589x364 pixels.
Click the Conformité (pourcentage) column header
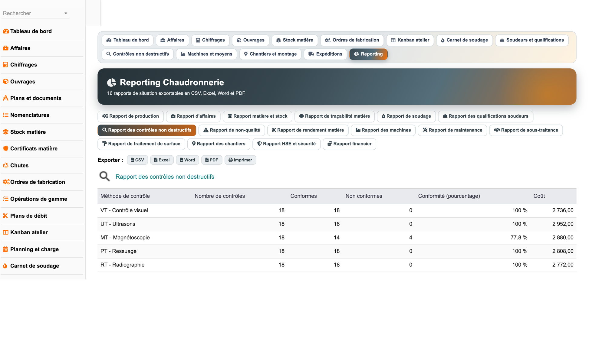coord(449,196)
